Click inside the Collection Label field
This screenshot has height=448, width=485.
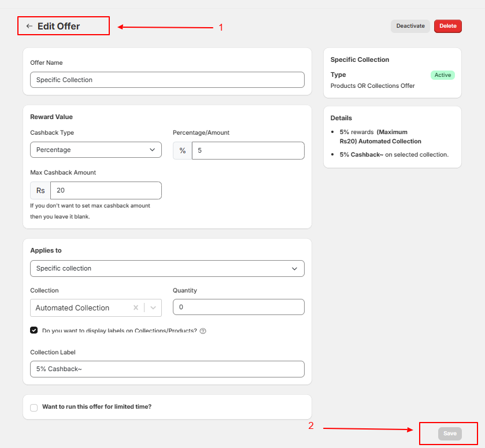tap(167, 369)
